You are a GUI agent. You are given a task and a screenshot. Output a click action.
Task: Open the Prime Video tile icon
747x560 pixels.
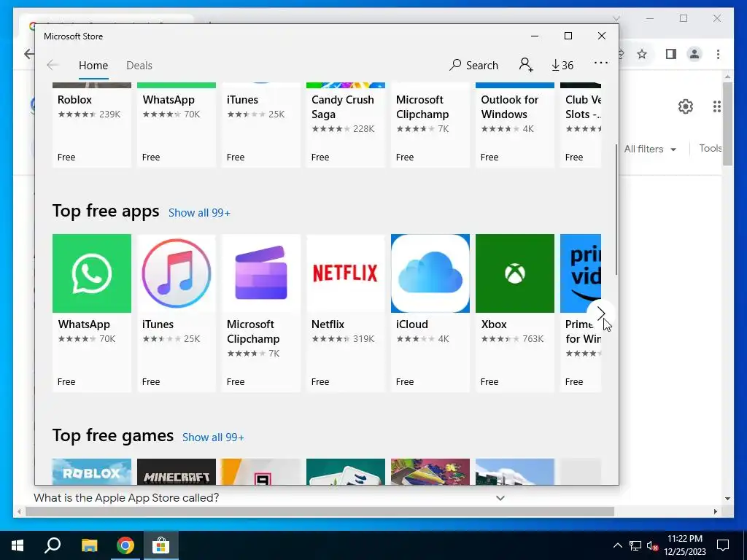pos(581,273)
